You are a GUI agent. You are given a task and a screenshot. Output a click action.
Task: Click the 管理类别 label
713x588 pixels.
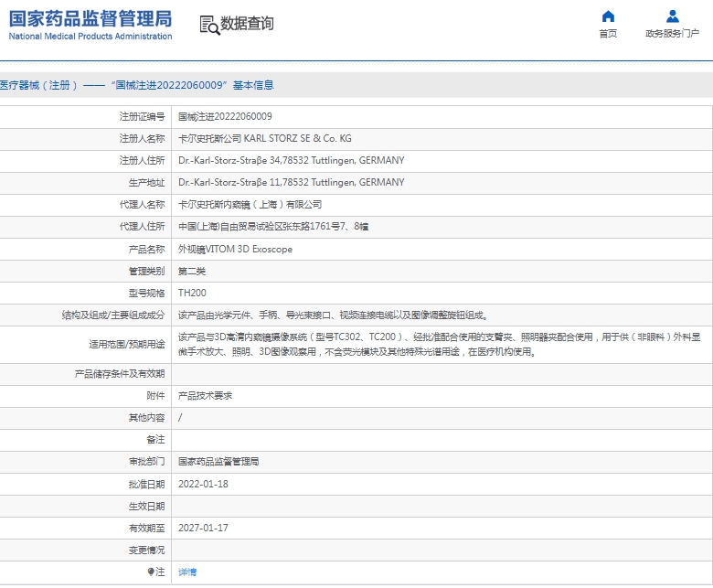(146, 272)
